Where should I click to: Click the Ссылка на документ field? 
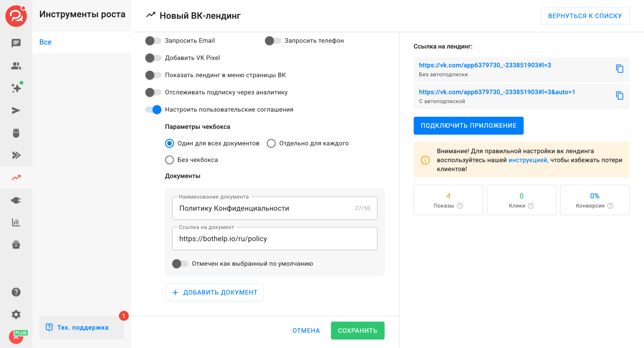click(274, 239)
